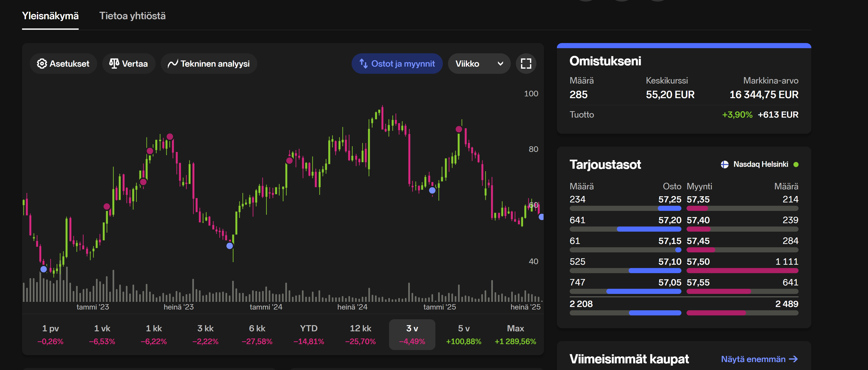
Task: Open chart settings with gear icon
Action: (42, 64)
